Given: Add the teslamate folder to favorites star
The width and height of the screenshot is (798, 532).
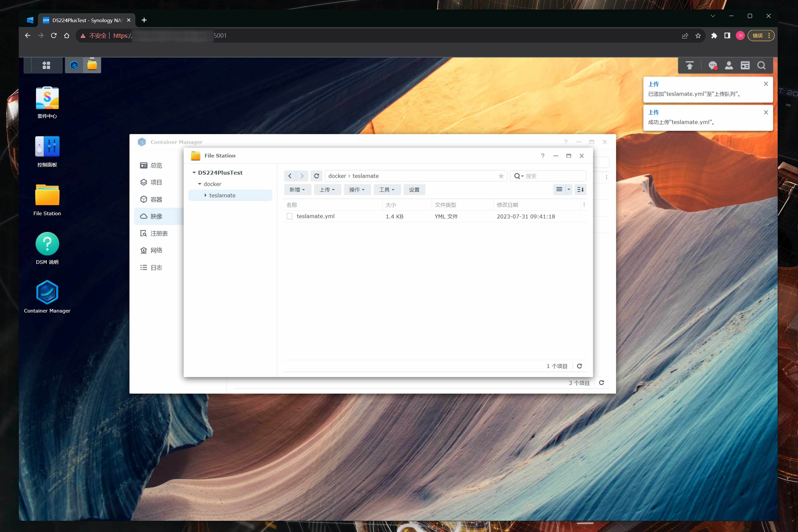Looking at the screenshot, I should (x=501, y=176).
